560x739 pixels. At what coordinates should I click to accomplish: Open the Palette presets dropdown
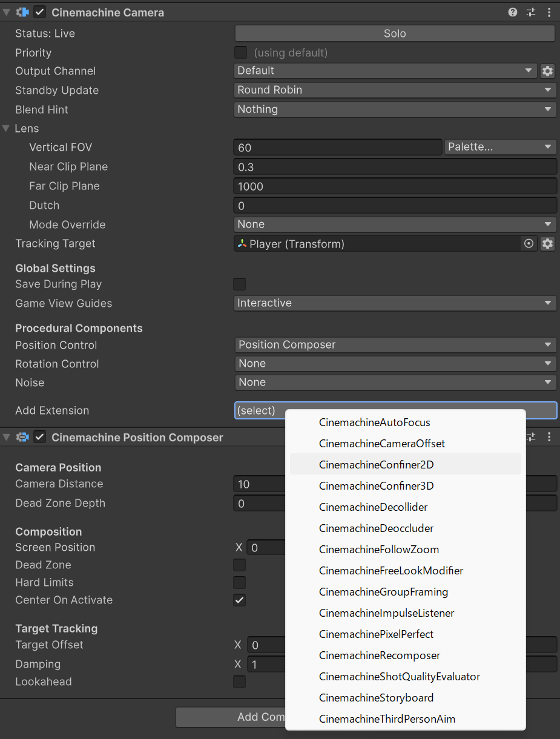(500, 147)
